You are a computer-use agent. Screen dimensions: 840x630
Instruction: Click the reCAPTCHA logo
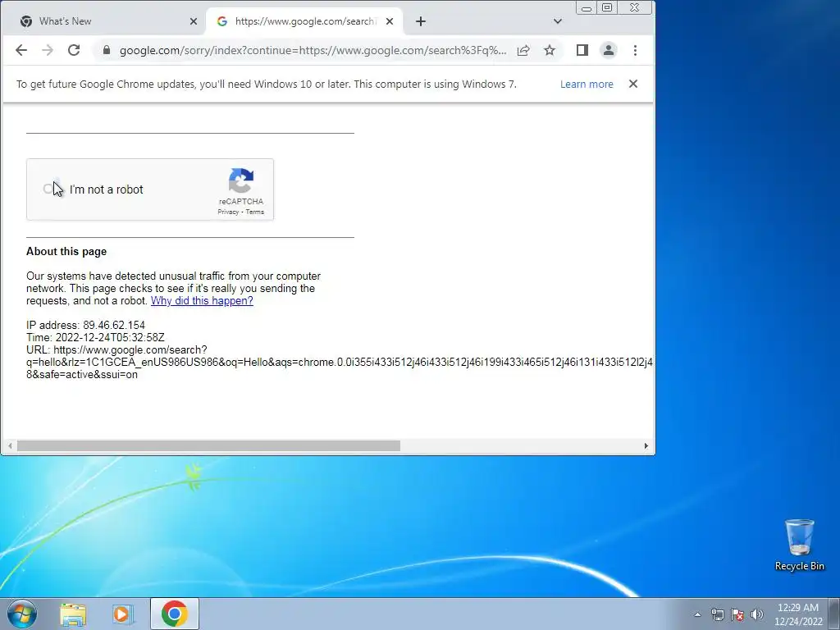[x=241, y=180]
